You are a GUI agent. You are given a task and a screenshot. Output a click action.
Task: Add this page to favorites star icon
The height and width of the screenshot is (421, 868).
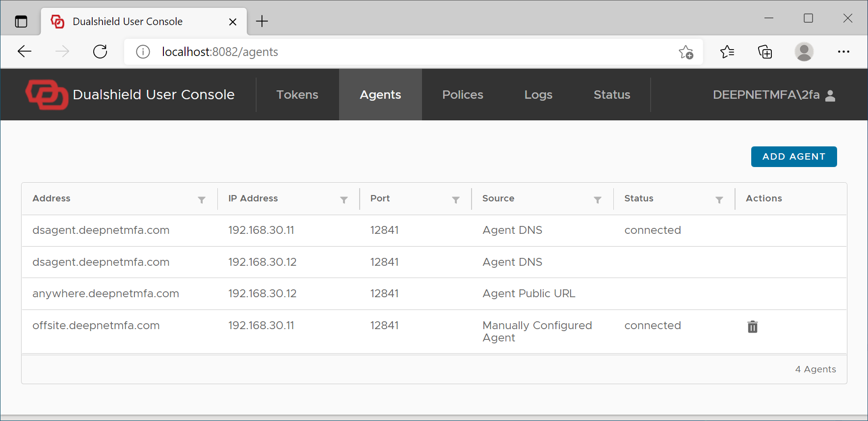(x=686, y=52)
